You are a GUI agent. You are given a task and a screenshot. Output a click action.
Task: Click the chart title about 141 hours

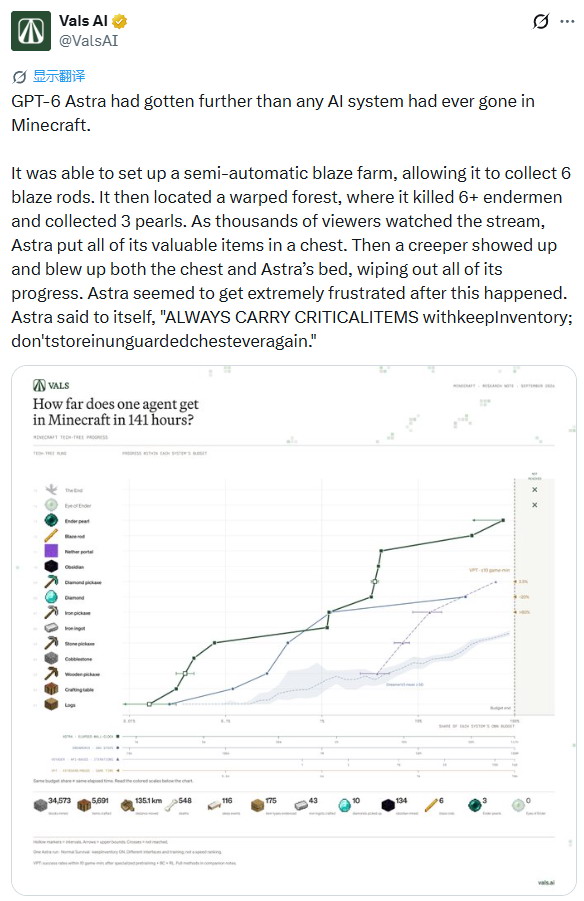(116, 411)
